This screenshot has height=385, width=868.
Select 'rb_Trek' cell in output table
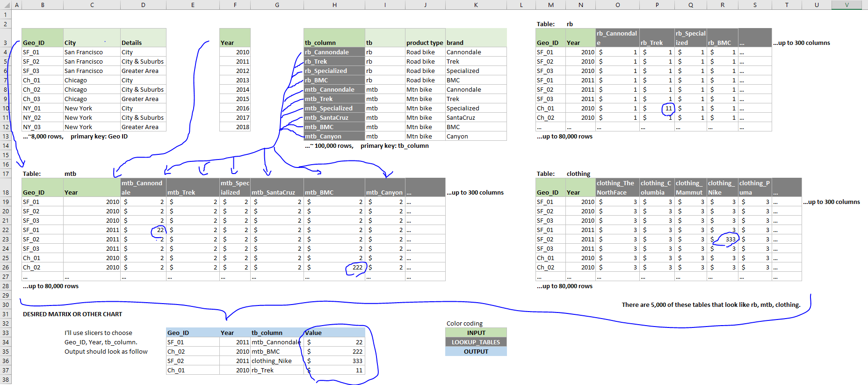tap(277, 370)
